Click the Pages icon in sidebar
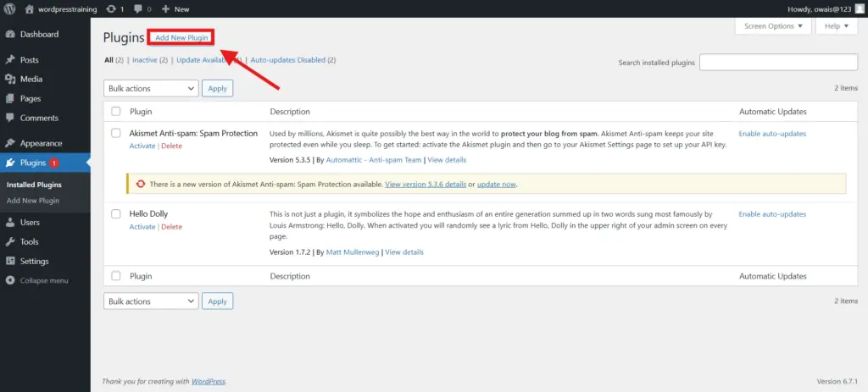The width and height of the screenshot is (868, 392). point(10,98)
